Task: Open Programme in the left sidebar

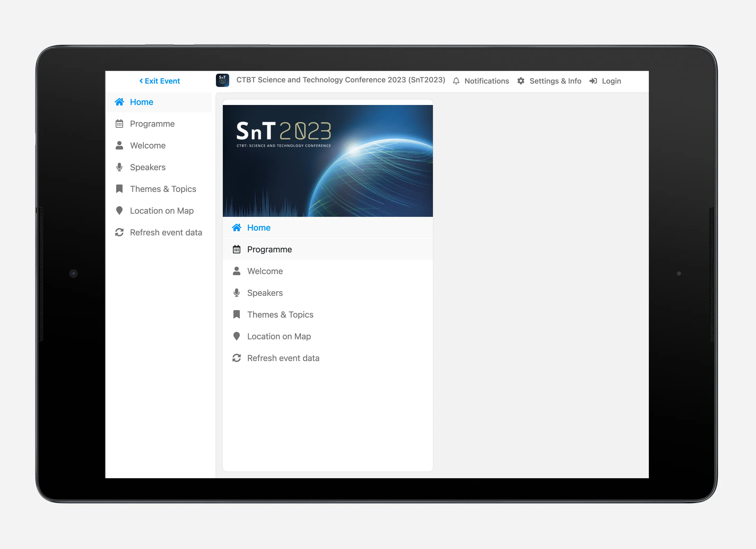Action: click(x=159, y=124)
